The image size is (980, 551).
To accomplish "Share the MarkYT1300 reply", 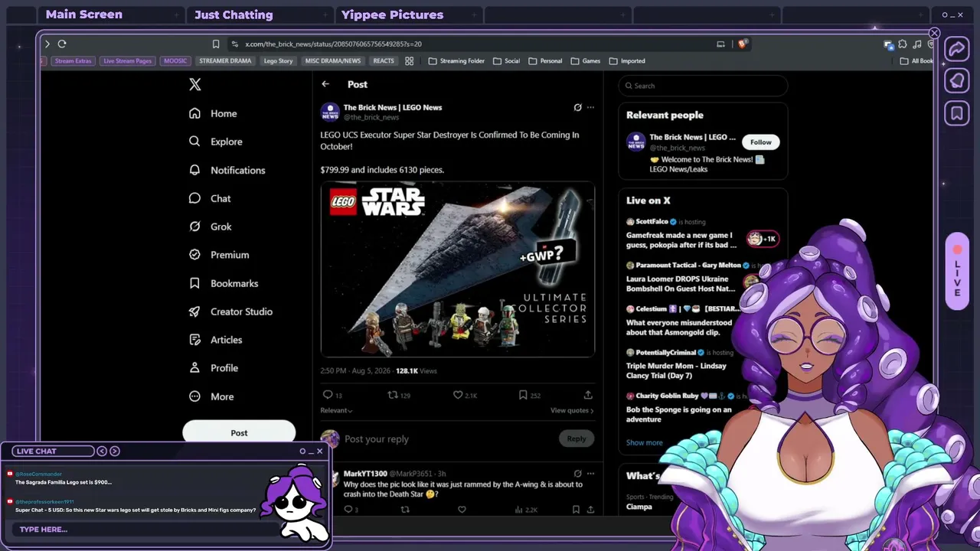I will click(590, 510).
